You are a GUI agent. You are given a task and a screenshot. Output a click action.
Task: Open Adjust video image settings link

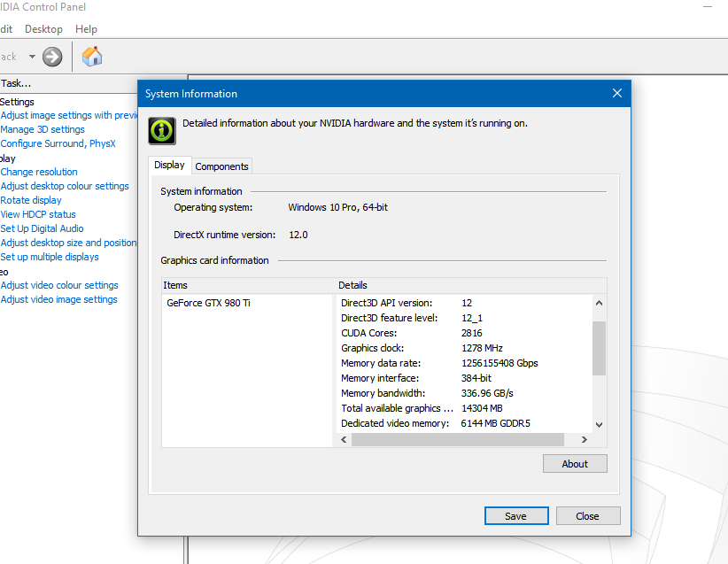pos(59,299)
